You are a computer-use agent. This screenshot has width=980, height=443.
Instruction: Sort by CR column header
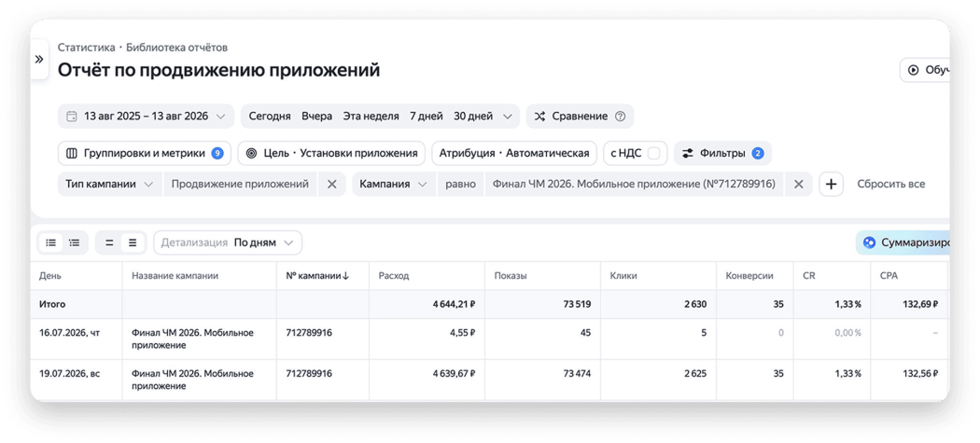coord(809,275)
